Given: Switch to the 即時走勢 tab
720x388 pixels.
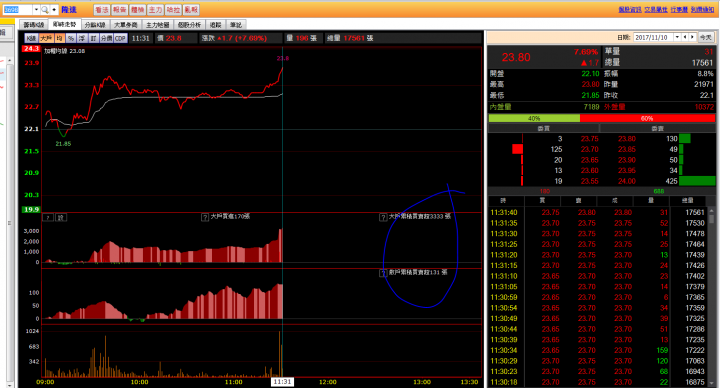Looking at the screenshot, I should (64, 24).
